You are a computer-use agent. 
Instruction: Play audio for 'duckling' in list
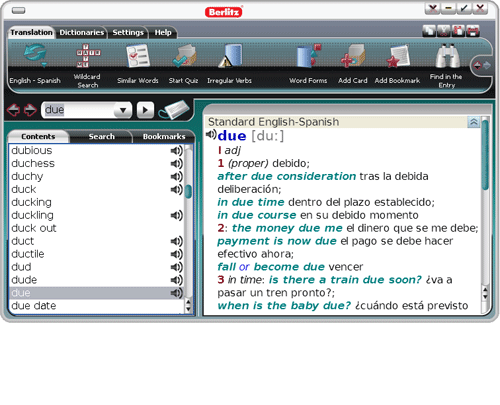click(177, 215)
